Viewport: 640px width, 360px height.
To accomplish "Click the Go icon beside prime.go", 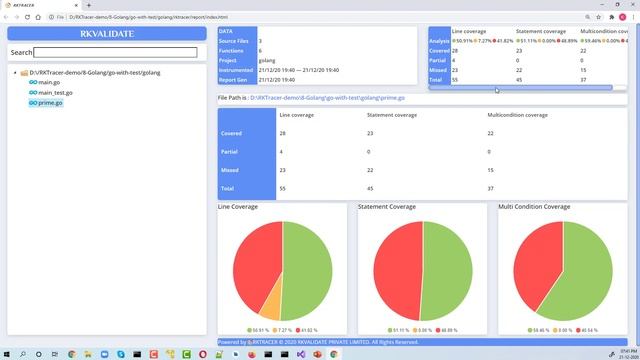I will coord(33,103).
